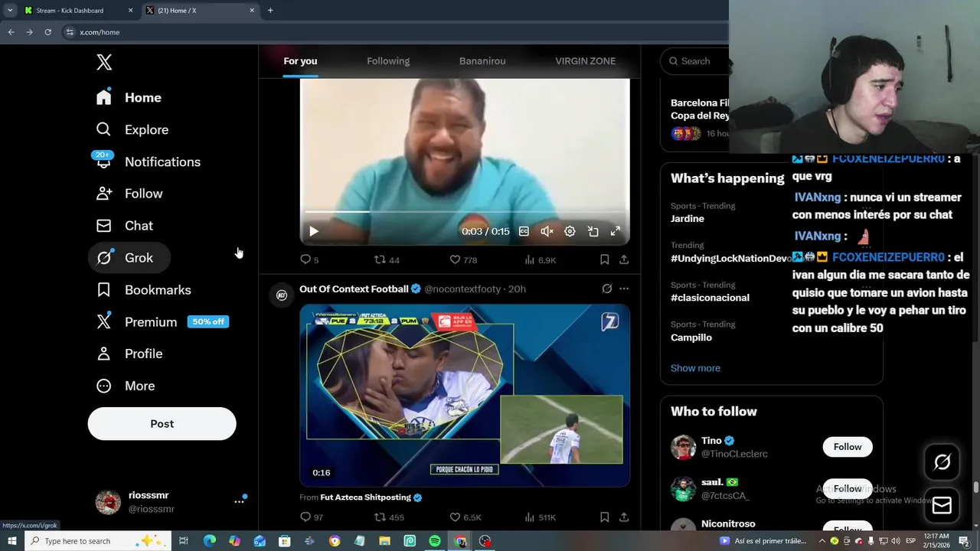Expand trends with Show more
This screenshot has height=551, width=980.
tap(695, 368)
